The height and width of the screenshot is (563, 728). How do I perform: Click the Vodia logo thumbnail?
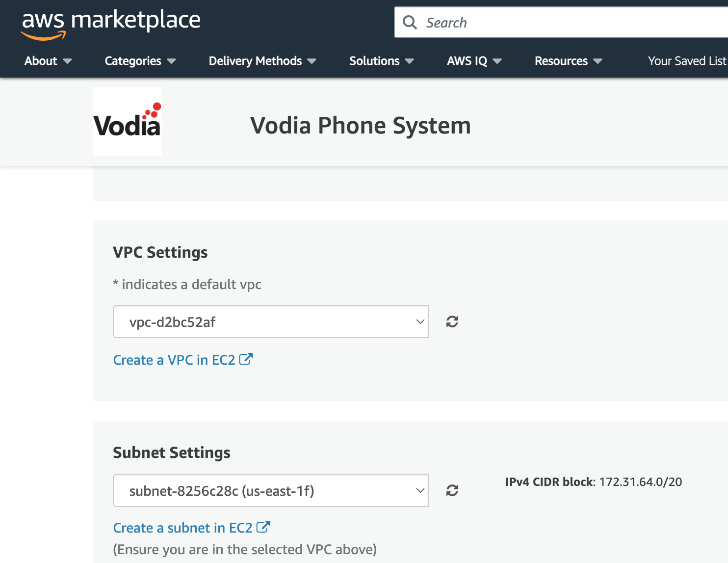[128, 122]
